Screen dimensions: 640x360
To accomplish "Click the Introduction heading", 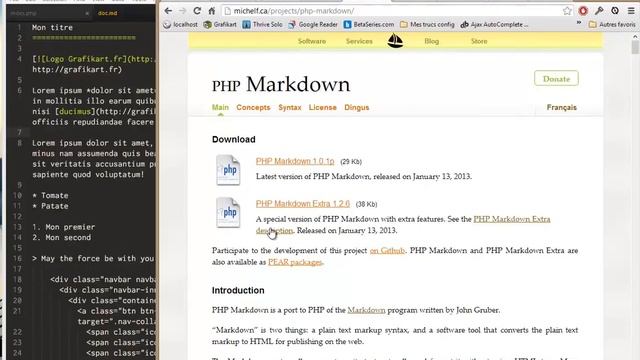I will point(238,291).
